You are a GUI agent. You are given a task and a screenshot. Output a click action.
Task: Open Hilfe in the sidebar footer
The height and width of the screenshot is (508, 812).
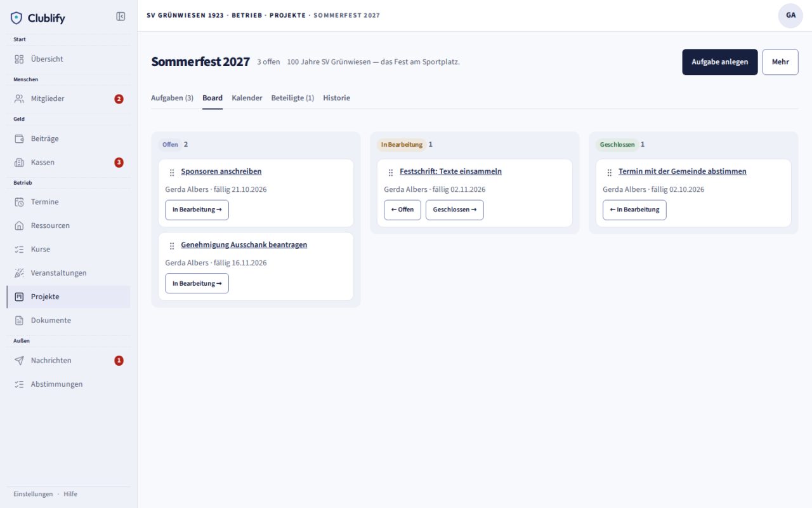[70, 494]
